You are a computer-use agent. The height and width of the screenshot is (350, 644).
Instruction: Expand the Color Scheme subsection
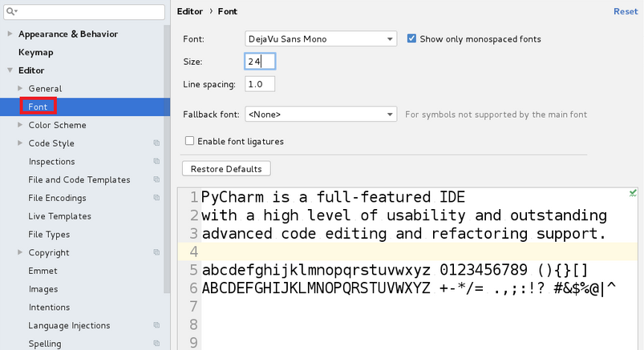20,125
